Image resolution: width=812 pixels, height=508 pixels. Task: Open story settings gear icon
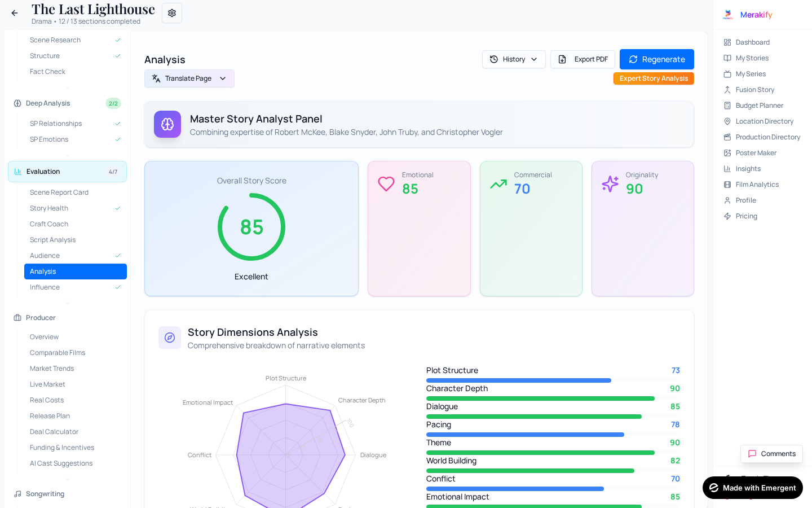172,13
